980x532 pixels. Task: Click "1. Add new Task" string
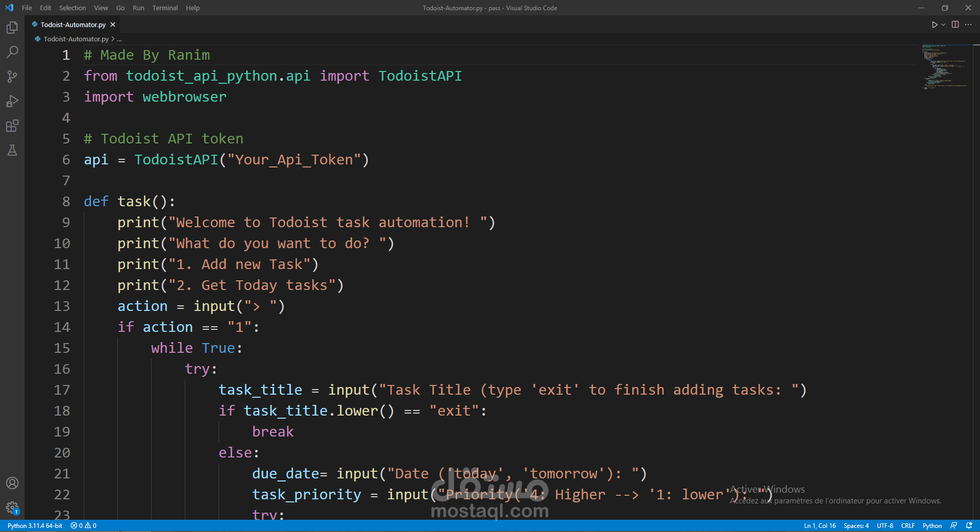[239, 264]
